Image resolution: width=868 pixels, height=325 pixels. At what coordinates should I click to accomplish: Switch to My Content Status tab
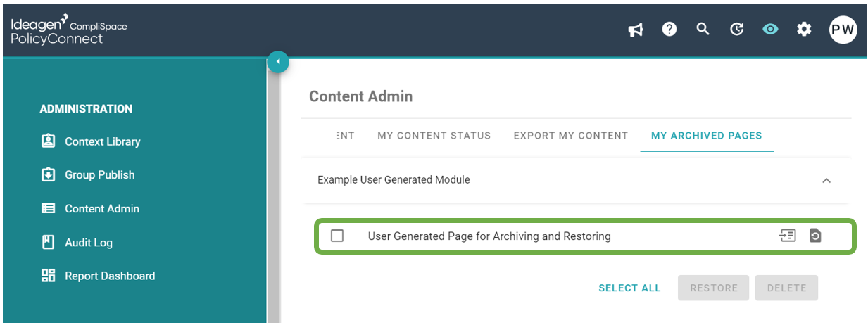(434, 135)
